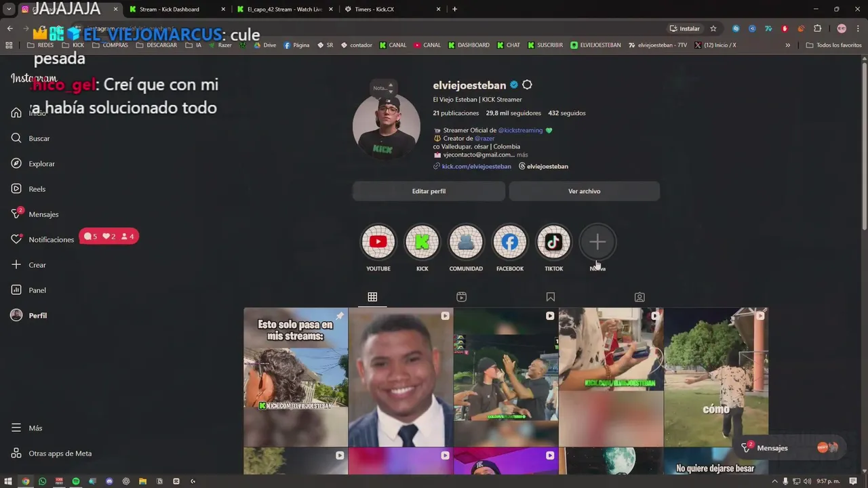Click Ver archivo button
This screenshot has width=868, height=488.
pyautogui.click(x=585, y=191)
